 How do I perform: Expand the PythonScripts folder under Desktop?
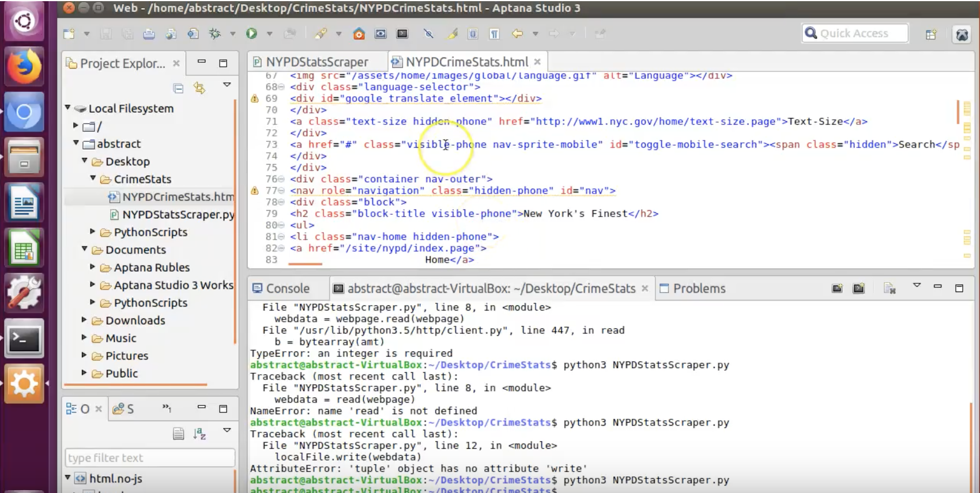tap(93, 232)
